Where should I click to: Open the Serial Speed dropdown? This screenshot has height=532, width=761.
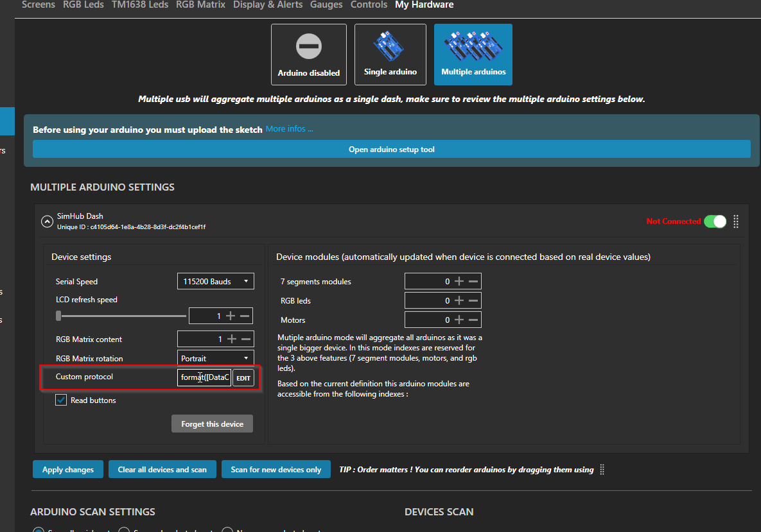click(x=215, y=280)
